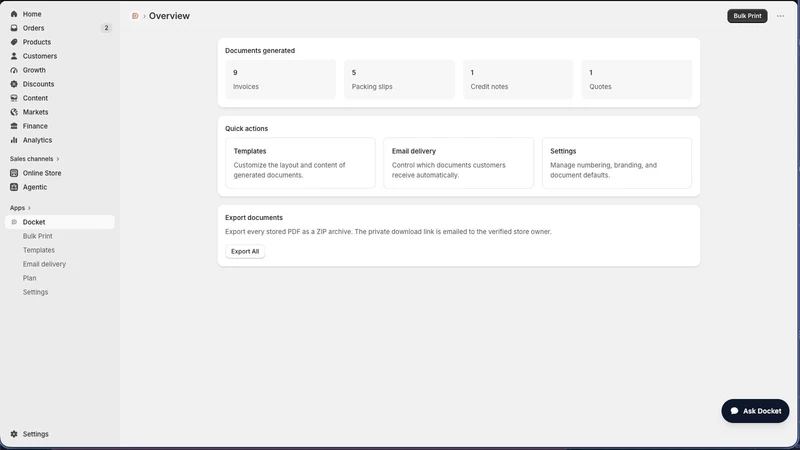Screen dimensions: 800x450
Task: Open Bulk Print under Docket
Action: click(x=38, y=236)
